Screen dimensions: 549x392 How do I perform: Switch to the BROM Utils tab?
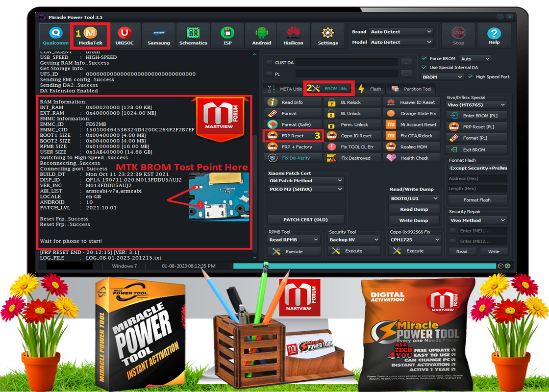(329, 89)
